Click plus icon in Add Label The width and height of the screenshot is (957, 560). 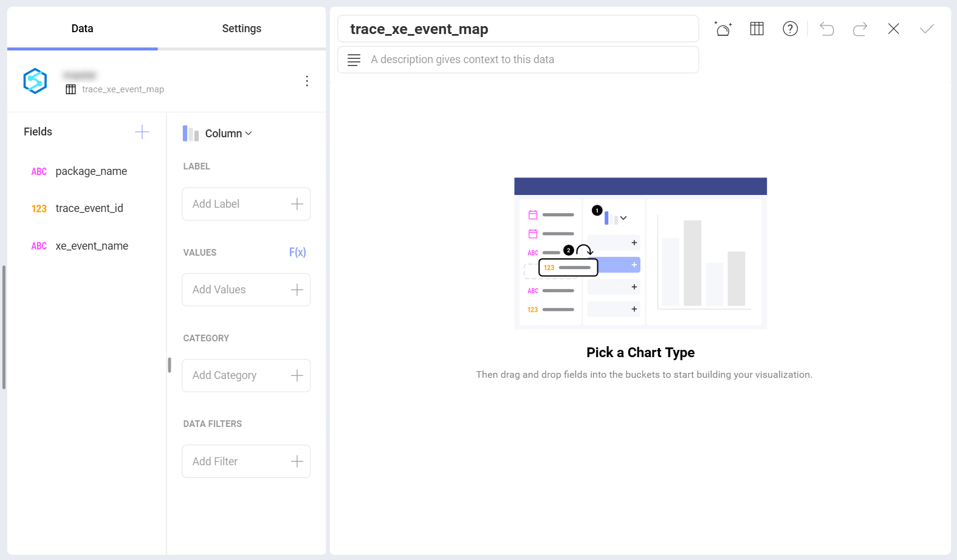click(297, 204)
